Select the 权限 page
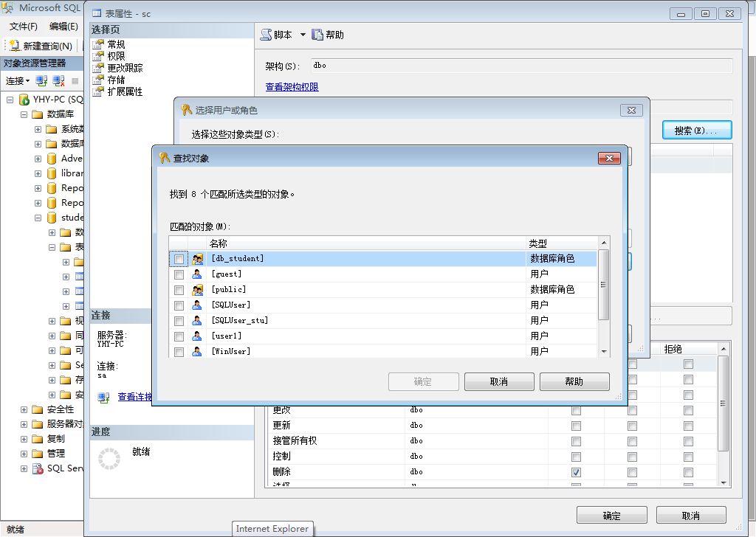 (x=116, y=56)
